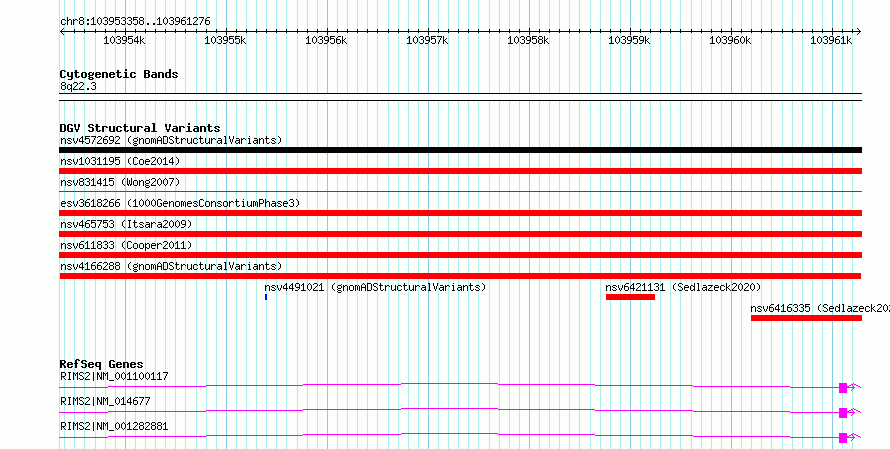The height and width of the screenshot is (449, 890).
Task: Open variant label nsv6416335 (Sedlazeck)
Action: click(x=820, y=308)
